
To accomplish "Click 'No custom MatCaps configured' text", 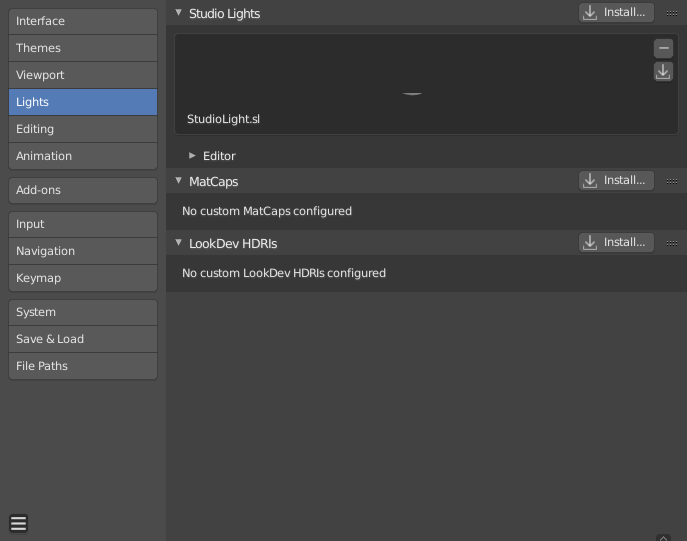I will coord(267,211).
